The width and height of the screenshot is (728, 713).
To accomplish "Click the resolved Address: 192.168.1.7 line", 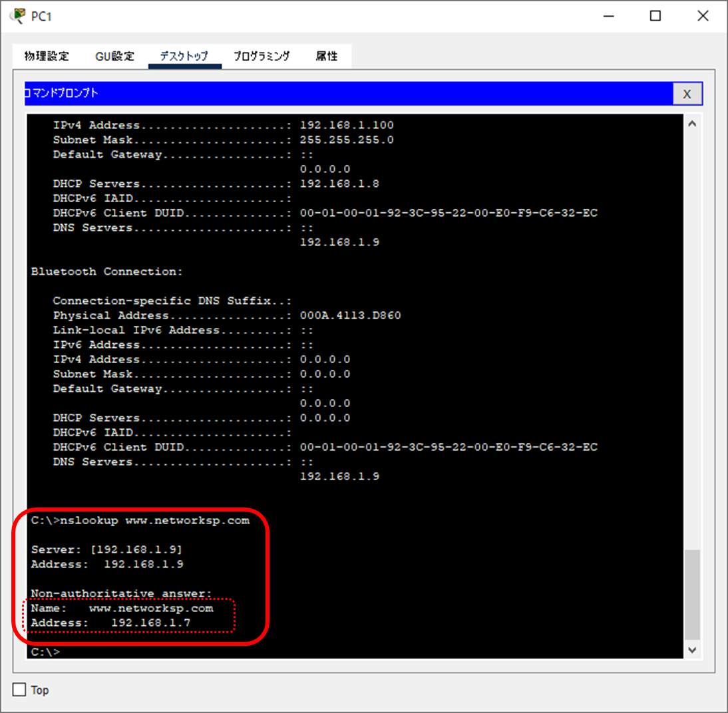I will pyautogui.click(x=110, y=623).
